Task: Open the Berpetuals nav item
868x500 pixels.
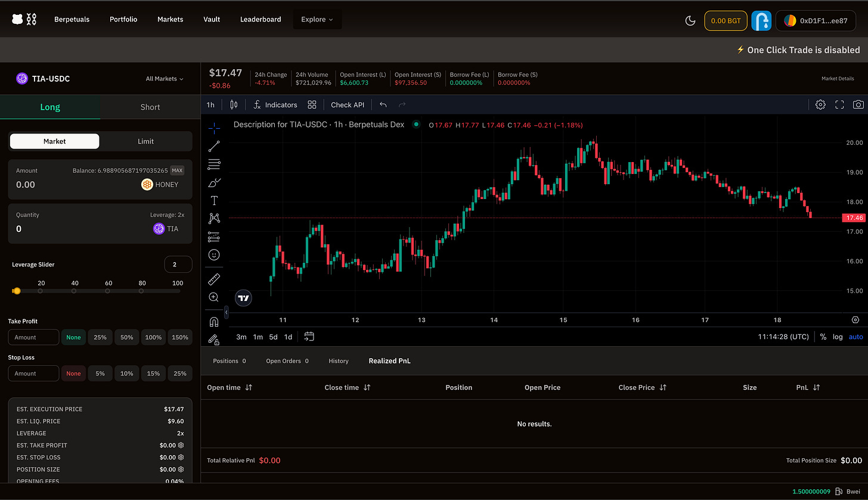Action: pos(72,20)
